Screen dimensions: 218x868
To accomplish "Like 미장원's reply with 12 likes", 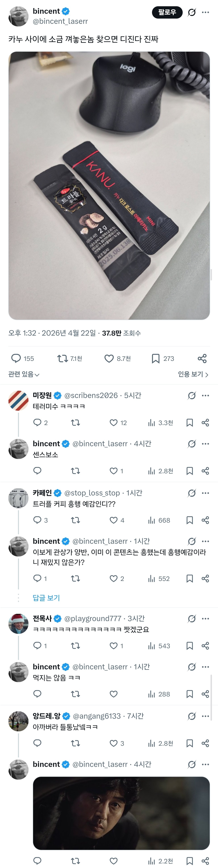I will coord(114,423).
